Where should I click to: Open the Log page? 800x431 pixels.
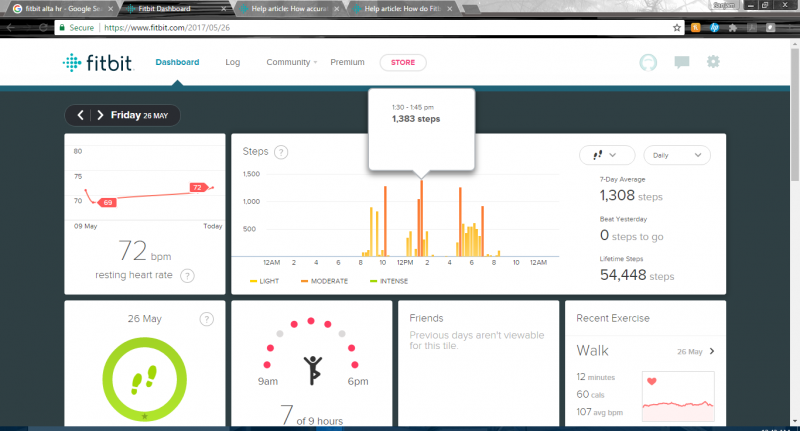(x=233, y=62)
